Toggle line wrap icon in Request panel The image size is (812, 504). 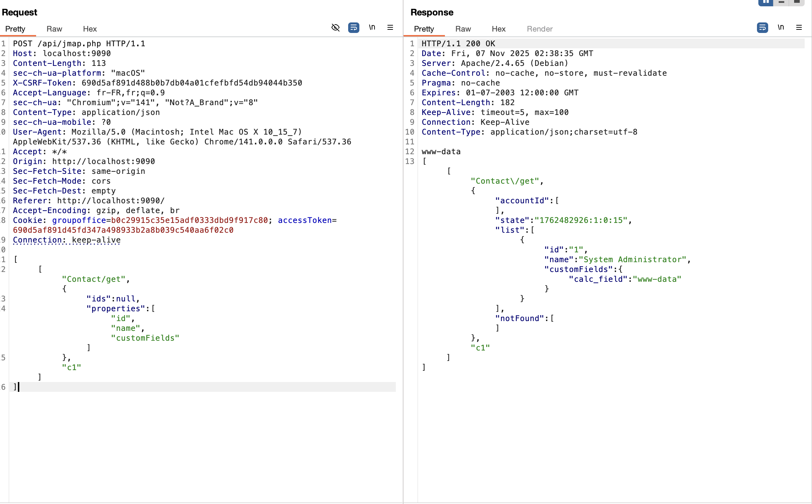(353, 27)
